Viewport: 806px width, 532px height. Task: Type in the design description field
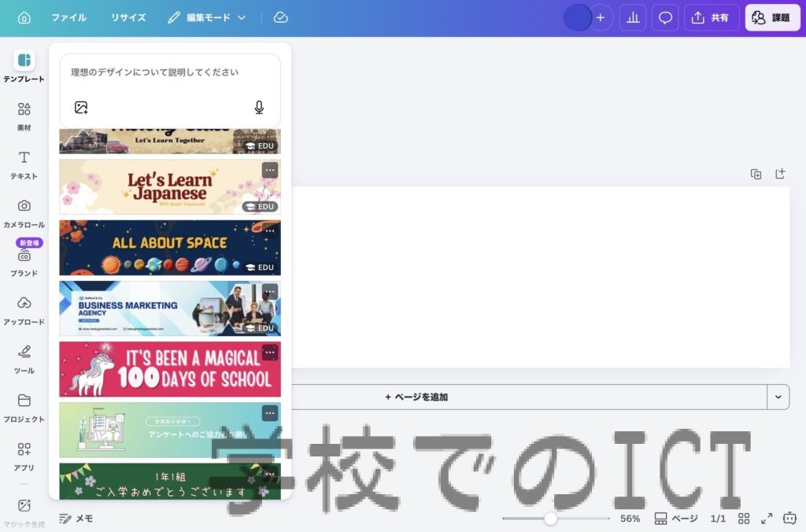coord(169,72)
